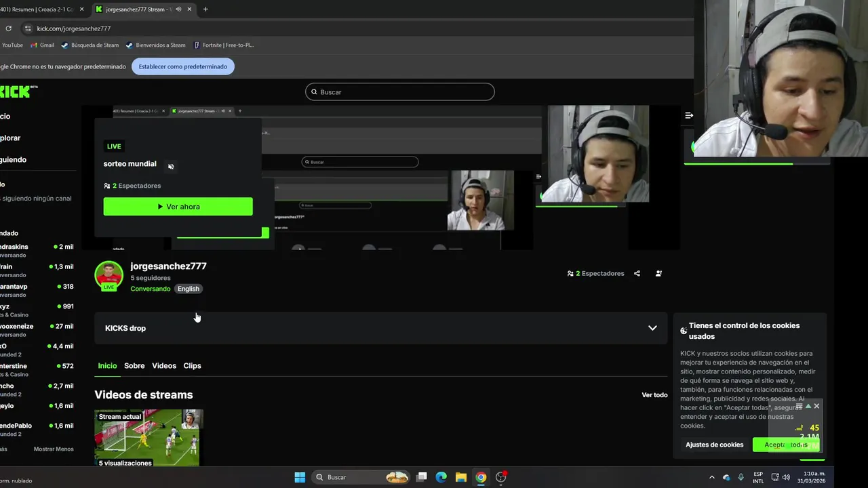This screenshot has width=868, height=488.
Task: Focus the Kick Buscar search field
Action: (400, 91)
